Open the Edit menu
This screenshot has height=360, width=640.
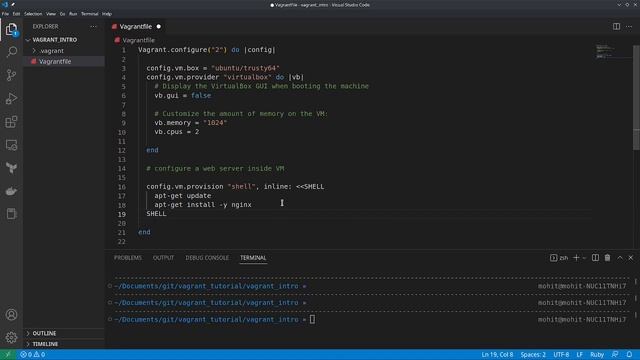(x=16, y=14)
